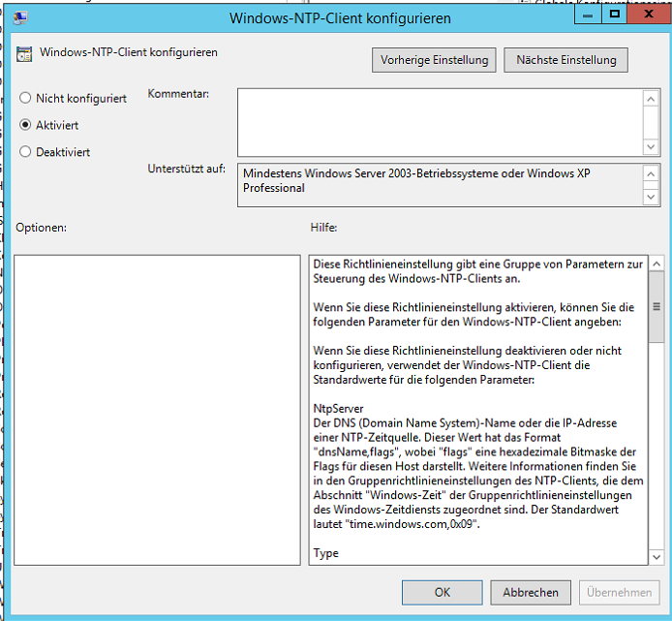Click the policy setting icon beside heading
Viewport: 672px width, 621px height.
coord(24,54)
